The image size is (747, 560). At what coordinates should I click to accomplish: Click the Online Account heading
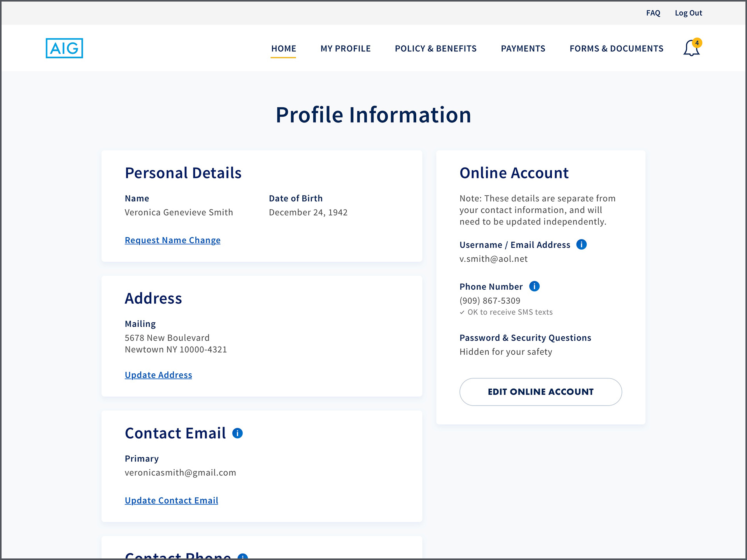[514, 173]
